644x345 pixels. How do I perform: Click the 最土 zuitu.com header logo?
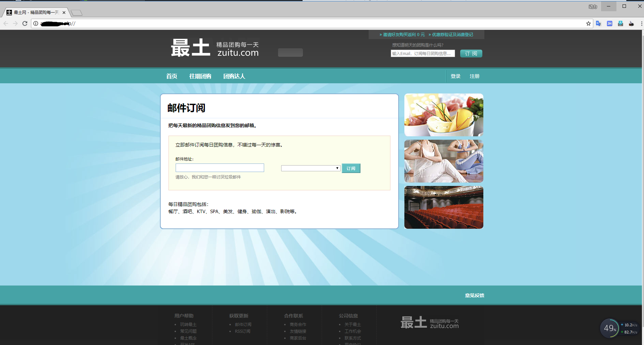[215, 48]
